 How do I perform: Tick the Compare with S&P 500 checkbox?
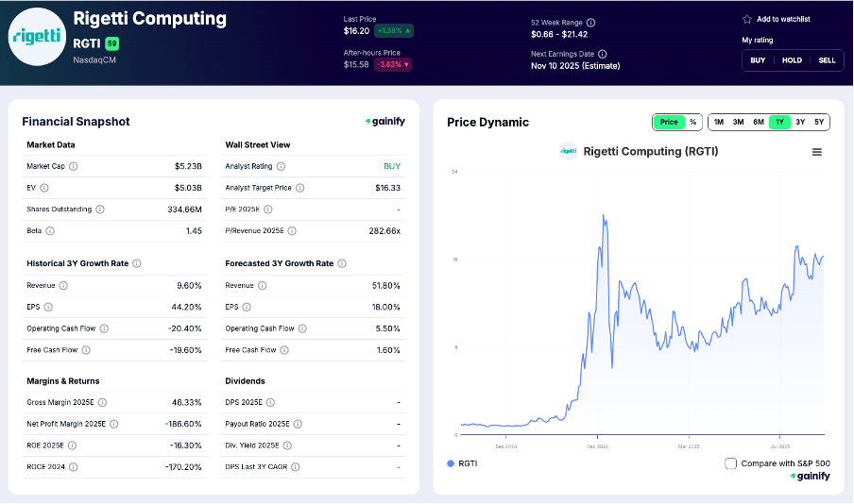coord(731,463)
